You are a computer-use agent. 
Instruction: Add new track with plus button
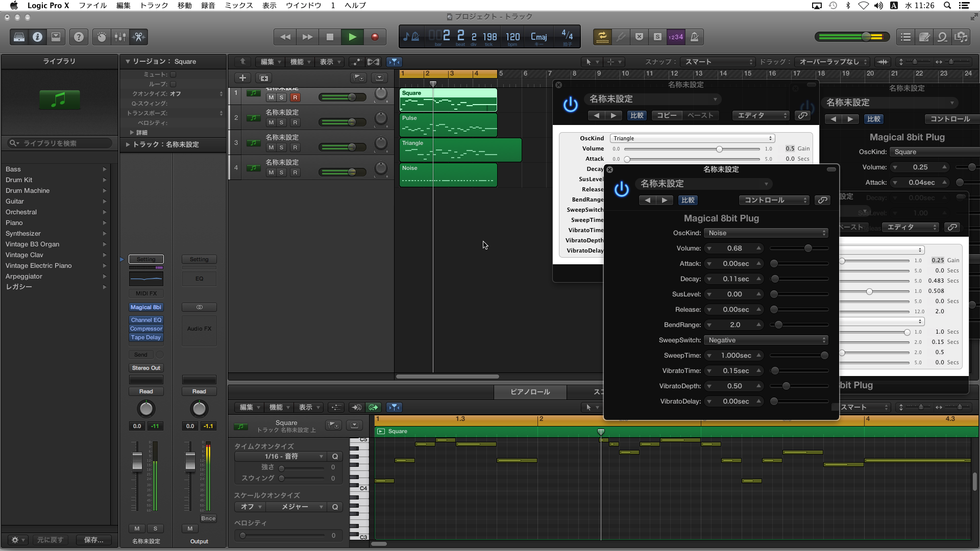[x=243, y=78]
